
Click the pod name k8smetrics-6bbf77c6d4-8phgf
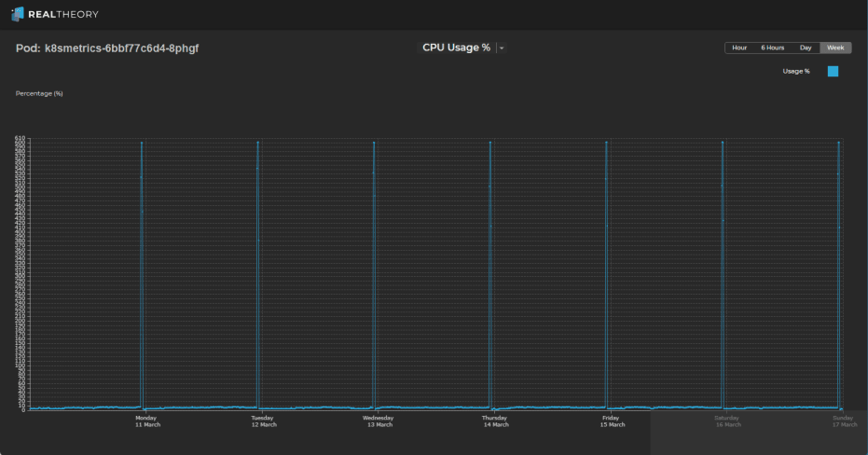(x=121, y=48)
